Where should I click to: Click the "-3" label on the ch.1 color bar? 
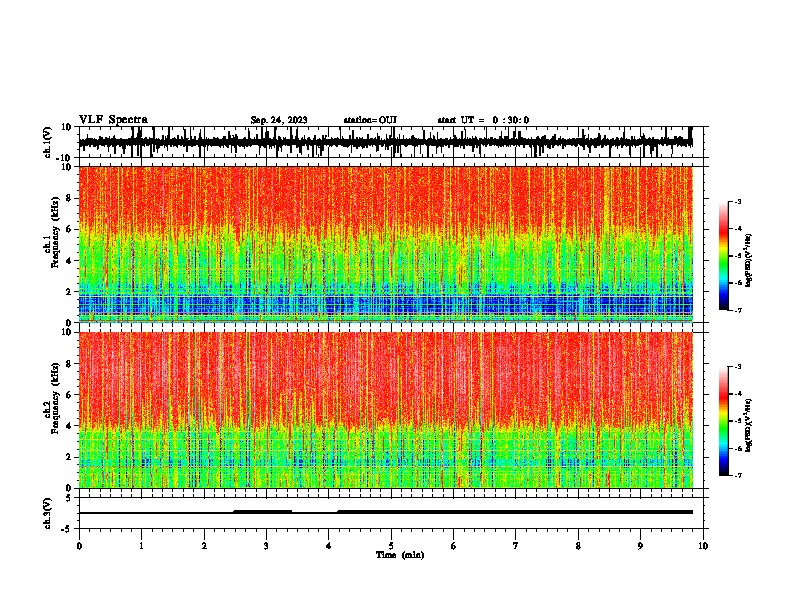click(x=738, y=201)
